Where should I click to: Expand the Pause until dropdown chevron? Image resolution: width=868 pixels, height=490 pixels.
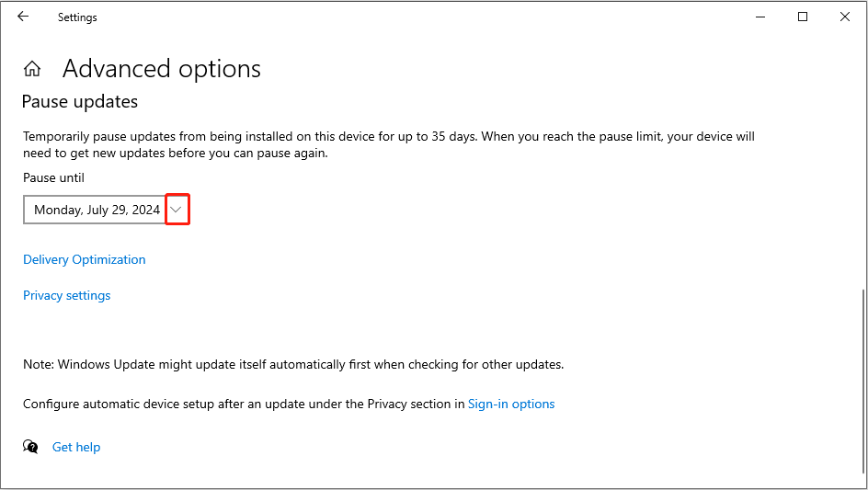pos(177,211)
